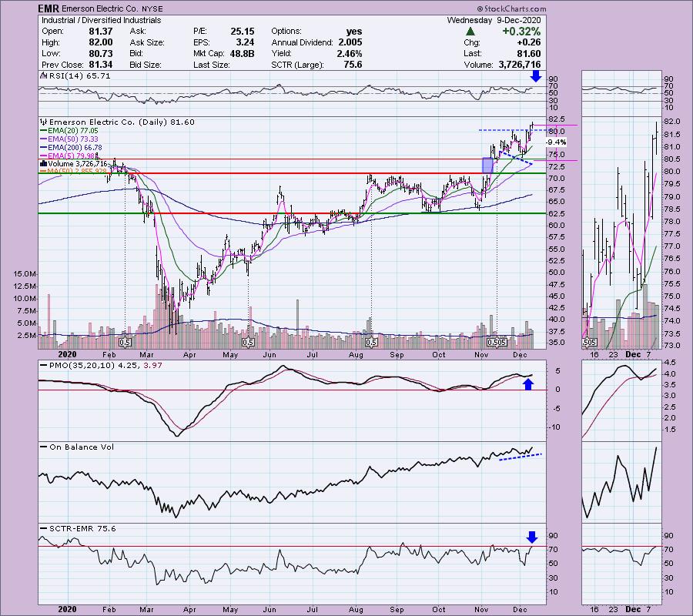The width and height of the screenshot is (693, 616).
Task: Select the EMA(20) 77.05 legend entry
Action: coord(69,131)
